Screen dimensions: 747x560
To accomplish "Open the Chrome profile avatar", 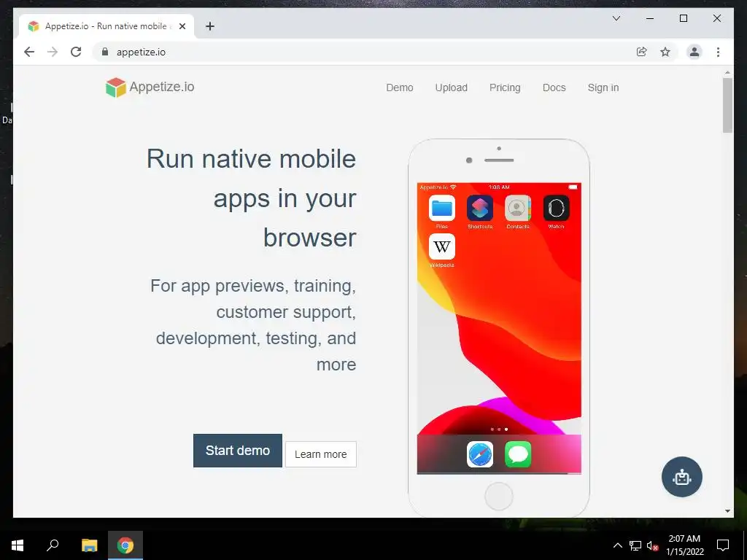I will click(x=694, y=52).
